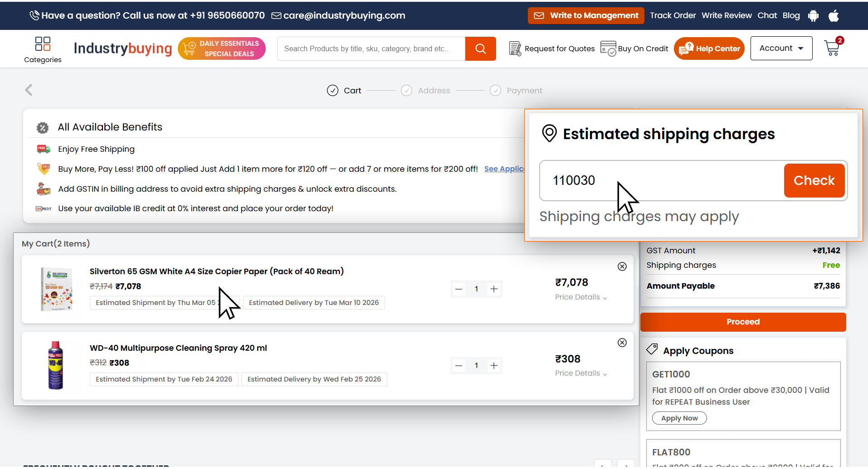Click the Silverton copier paper thumbnail
Viewport: 868px width, 469px height.
click(57, 289)
